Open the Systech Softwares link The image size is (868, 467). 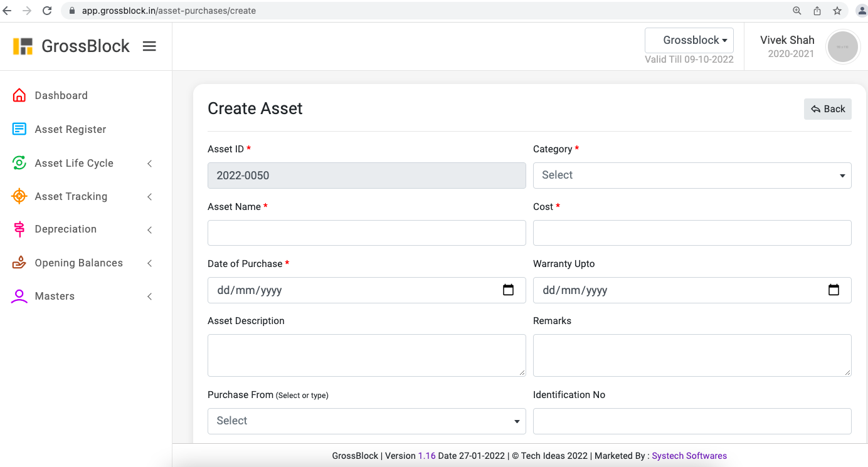coord(689,456)
